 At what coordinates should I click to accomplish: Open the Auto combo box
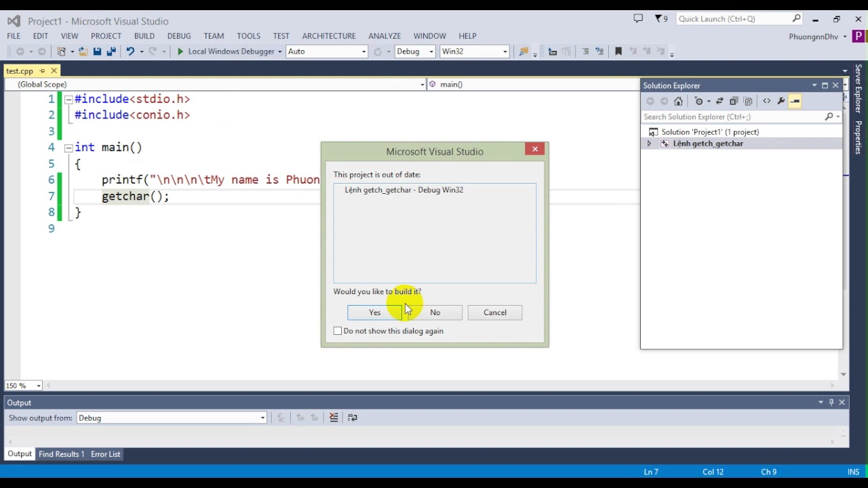326,52
